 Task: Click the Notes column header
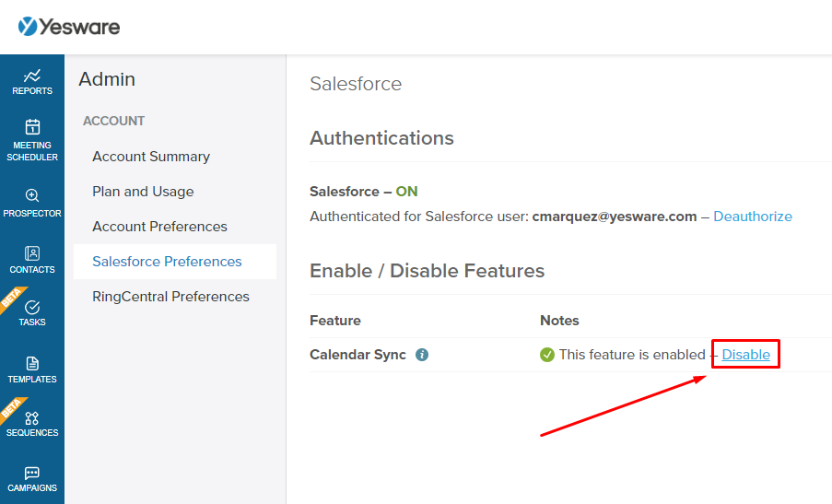[559, 321]
